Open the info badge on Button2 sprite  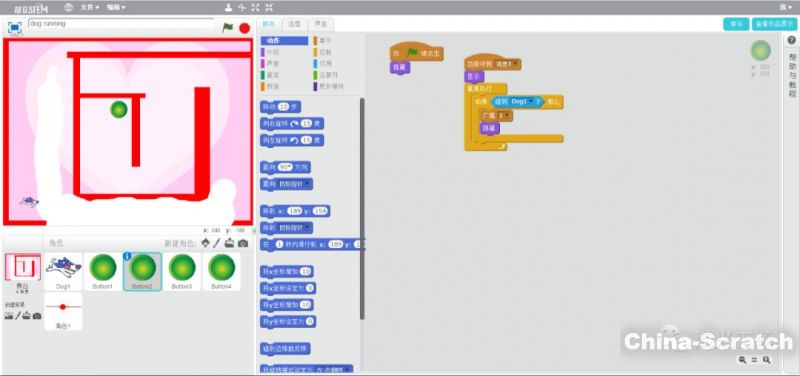tap(128, 256)
